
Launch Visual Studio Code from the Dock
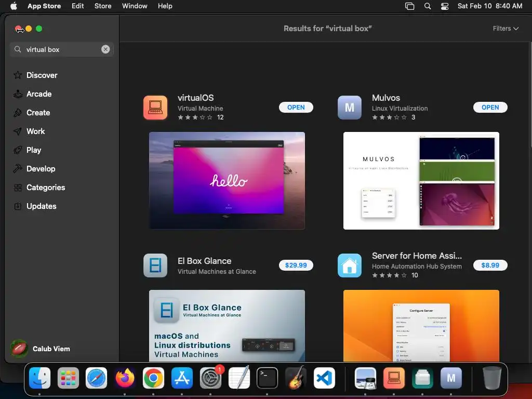click(x=324, y=378)
